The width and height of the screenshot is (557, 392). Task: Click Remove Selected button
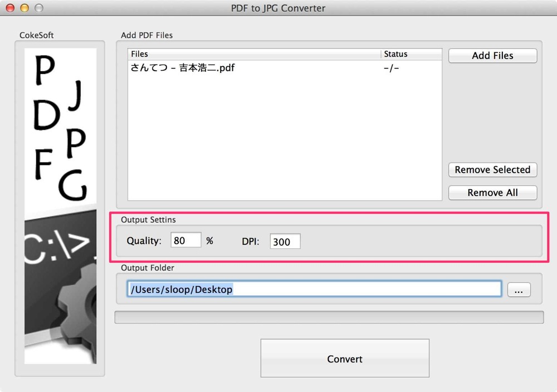point(492,170)
